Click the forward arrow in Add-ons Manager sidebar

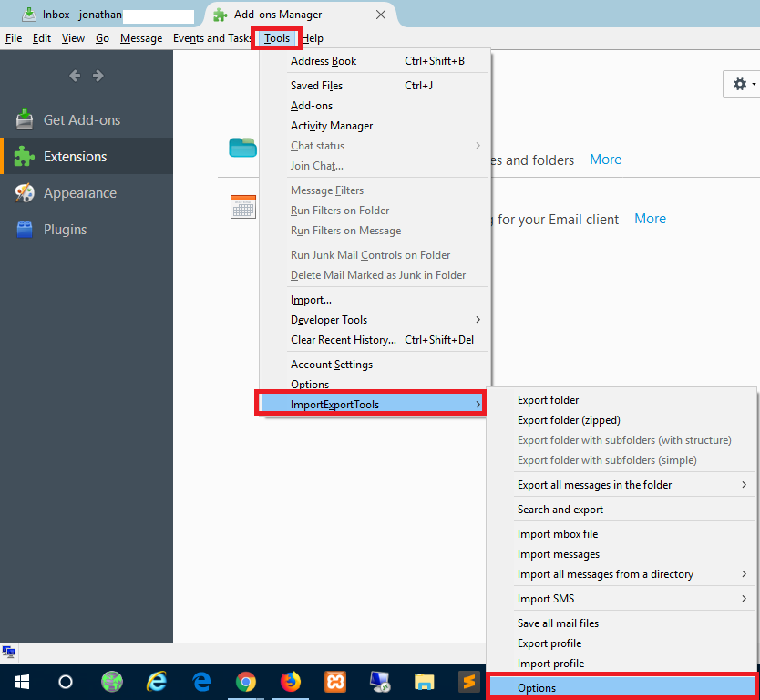(x=98, y=76)
